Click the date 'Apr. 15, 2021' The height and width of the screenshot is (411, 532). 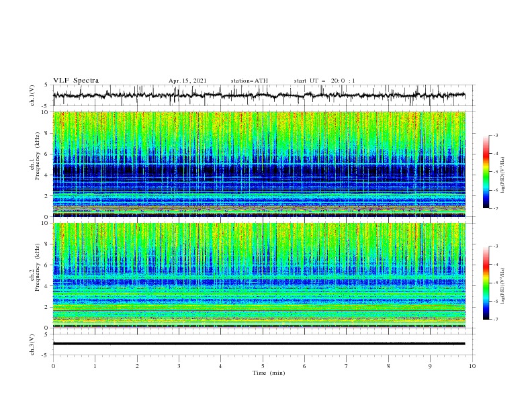[x=187, y=81]
